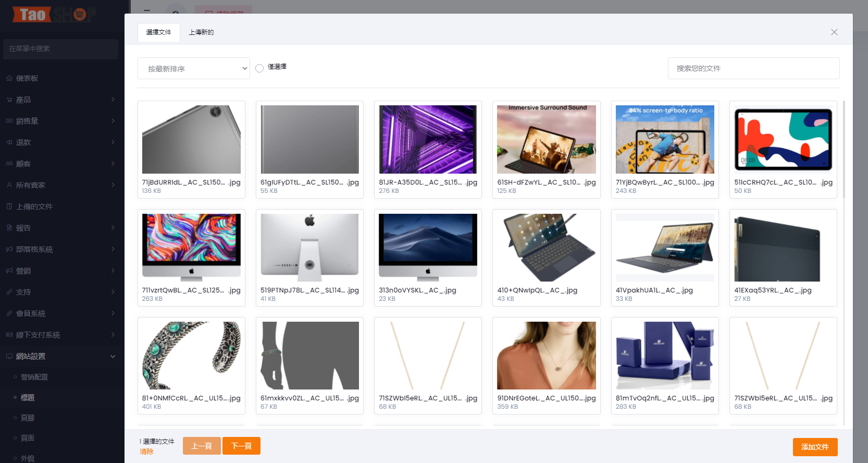Click the products cart icon in sidebar
Screen dimensions: 868x463
point(9,100)
